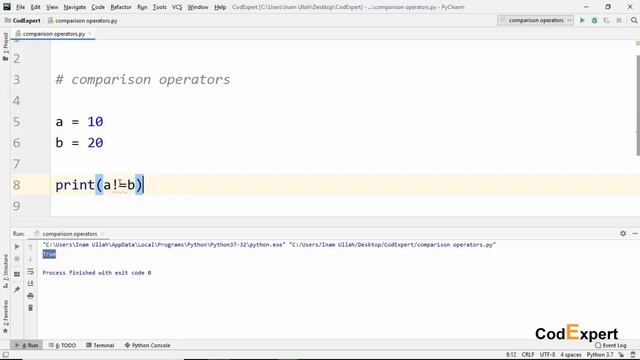The height and width of the screenshot is (360, 640).
Task: Close the comparison operators.py editor tab
Action: click(x=90, y=33)
